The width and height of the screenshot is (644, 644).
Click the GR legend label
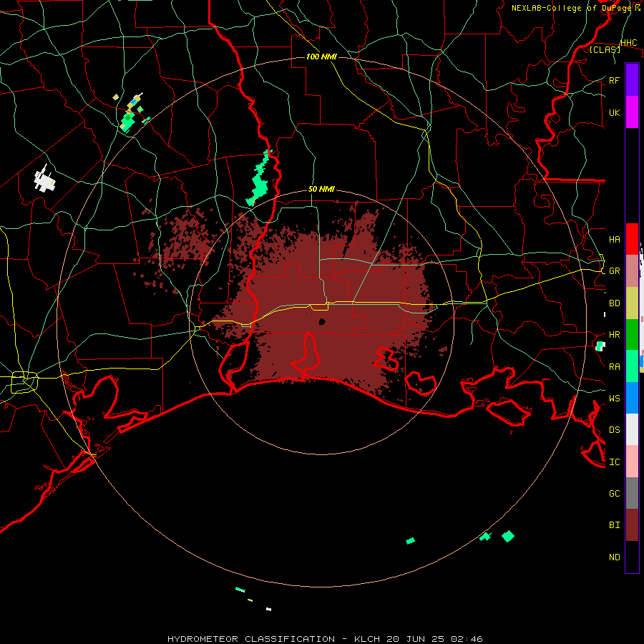[614, 271]
